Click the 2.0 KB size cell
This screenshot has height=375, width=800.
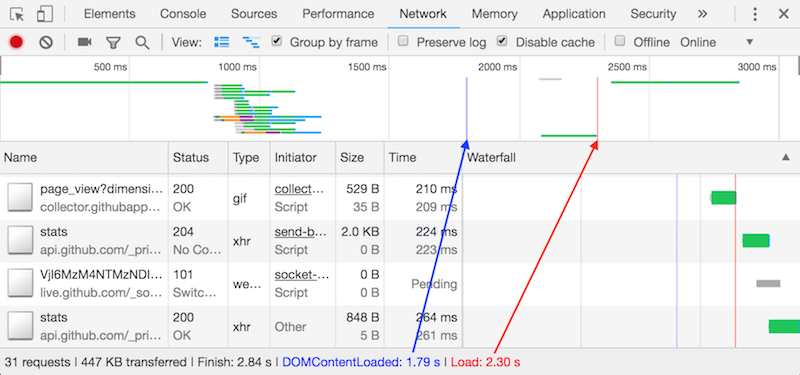(x=360, y=232)
